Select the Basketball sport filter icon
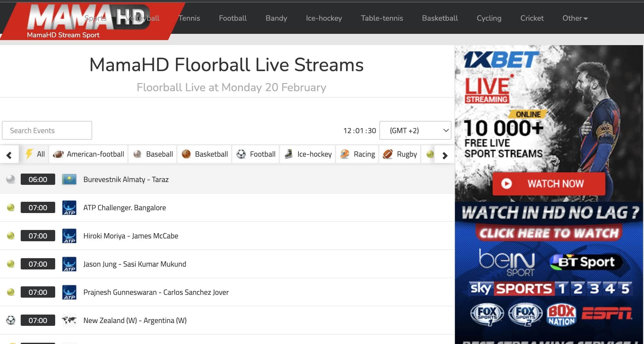The image size is (644, 344). click(186, 154)
